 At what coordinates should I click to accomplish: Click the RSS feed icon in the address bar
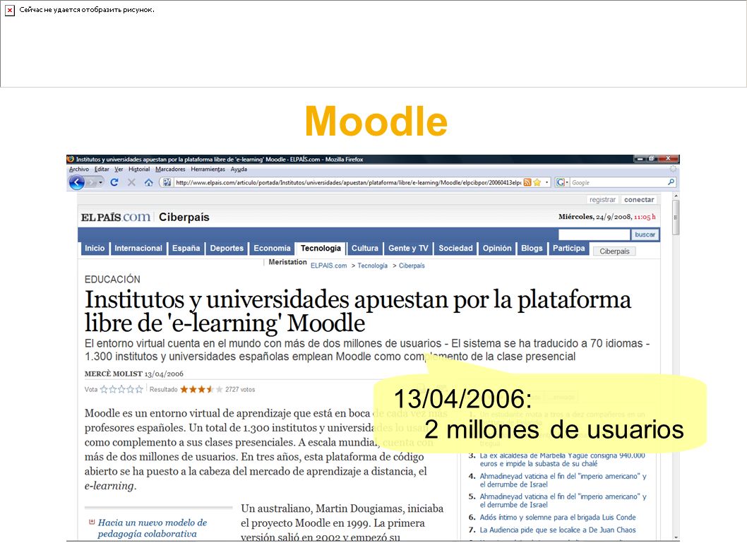(527, 182)
